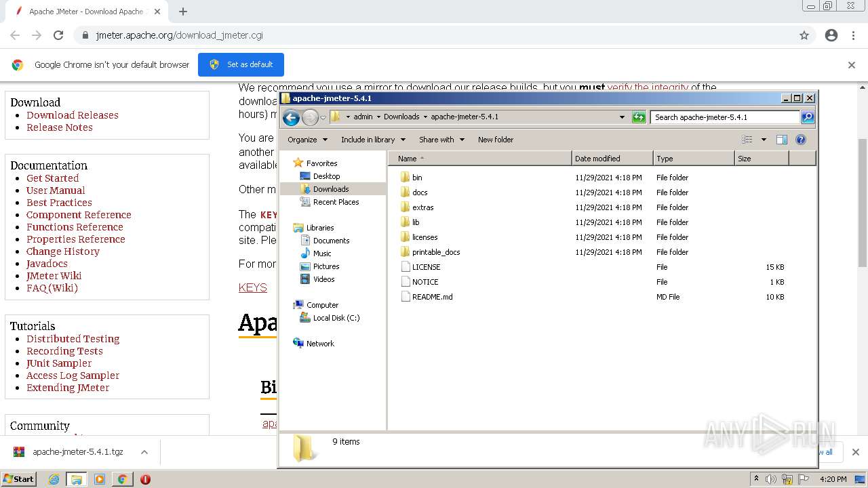The height and width of the screenshot is (488, 868).
Task: Click the Set as default button
Action: [241, 64]
